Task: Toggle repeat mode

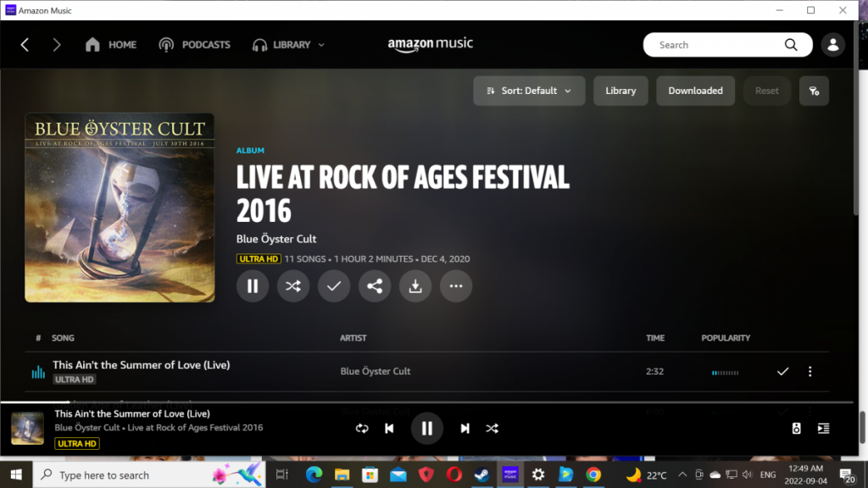Action: (x=362, y=428)
